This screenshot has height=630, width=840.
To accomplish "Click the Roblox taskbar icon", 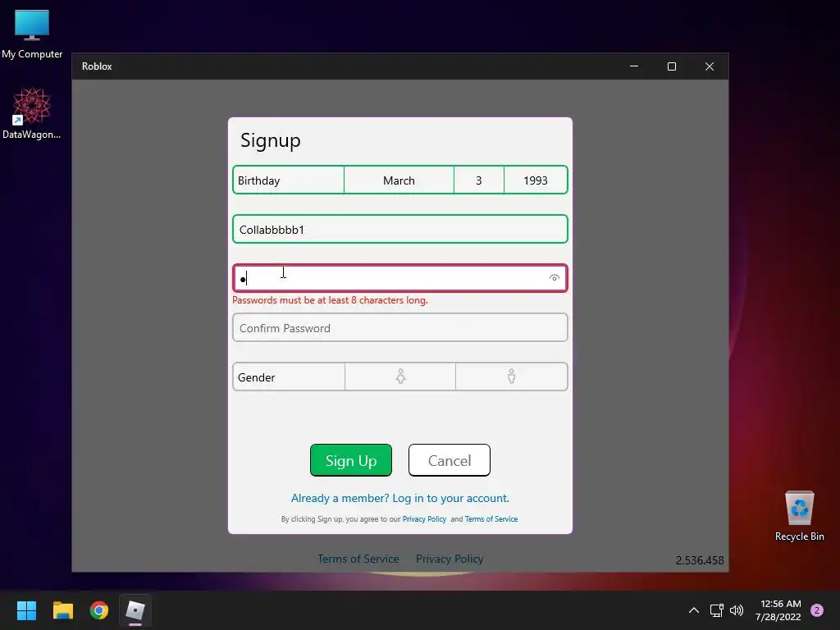I will 135,610.
